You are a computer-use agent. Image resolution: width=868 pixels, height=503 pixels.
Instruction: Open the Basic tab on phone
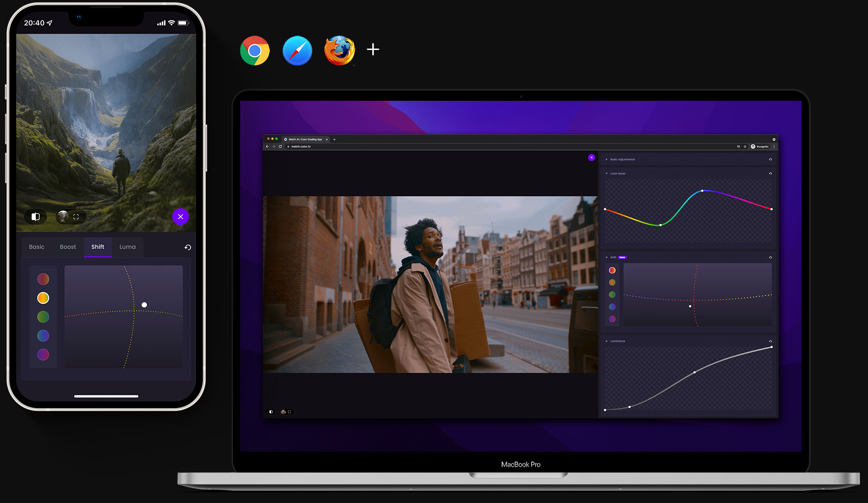coord(37,247)
